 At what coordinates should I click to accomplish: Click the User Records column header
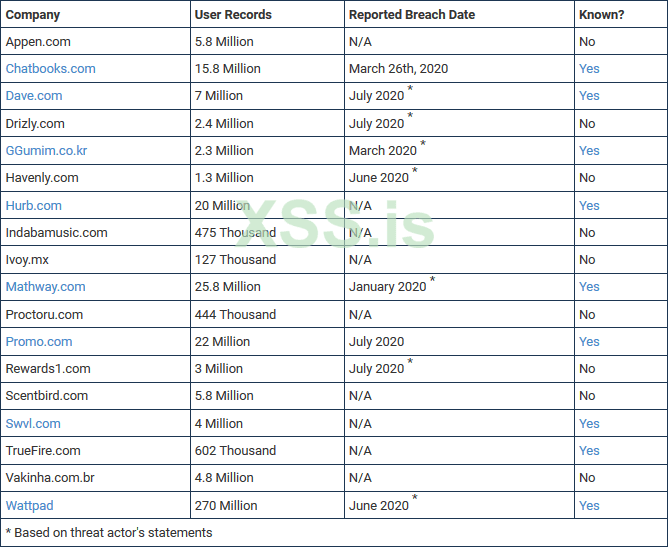tap(233, 15)
